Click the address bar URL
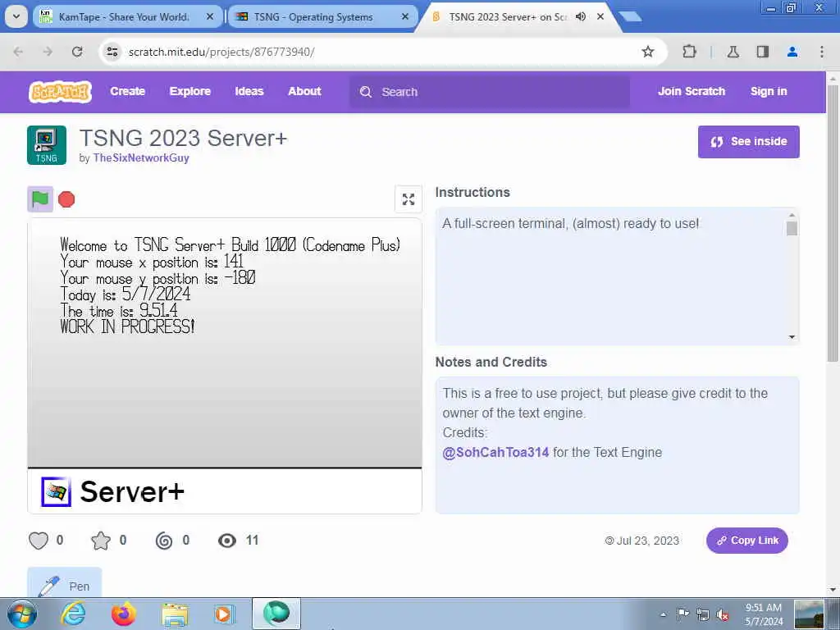This screenshot has width=840, height=630. (x=221, y=52)
